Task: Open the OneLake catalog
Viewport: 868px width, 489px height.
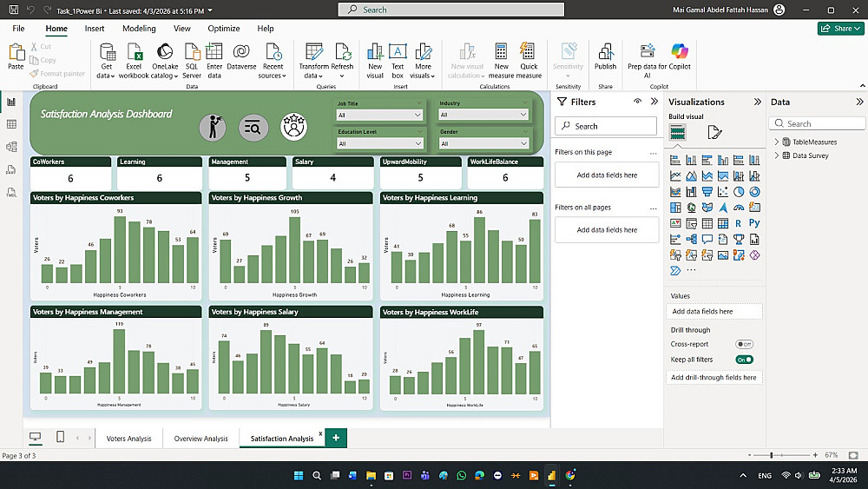Action: point(165,61)
